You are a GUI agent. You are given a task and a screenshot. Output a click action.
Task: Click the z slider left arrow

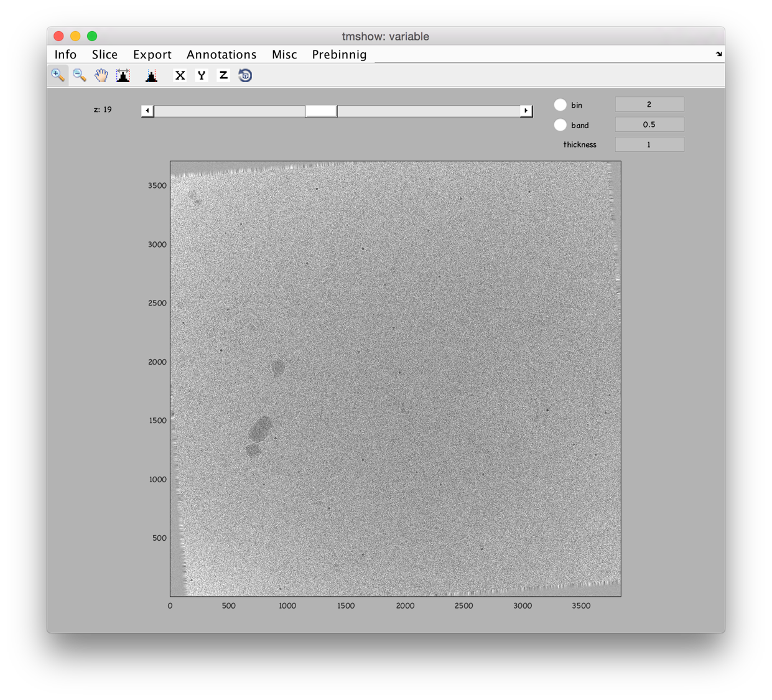(147, 111)
